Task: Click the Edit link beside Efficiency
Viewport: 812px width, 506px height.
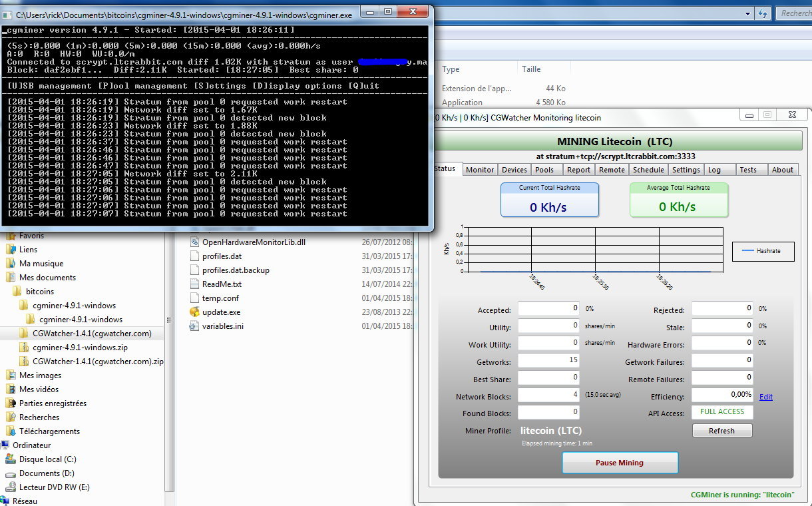Action: click(766, 397)
